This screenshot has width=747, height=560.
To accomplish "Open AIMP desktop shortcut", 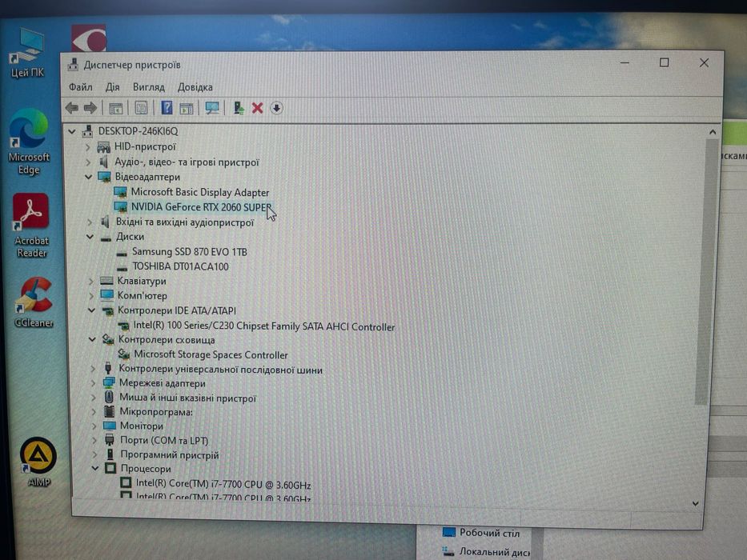I will tap(38, 462).
